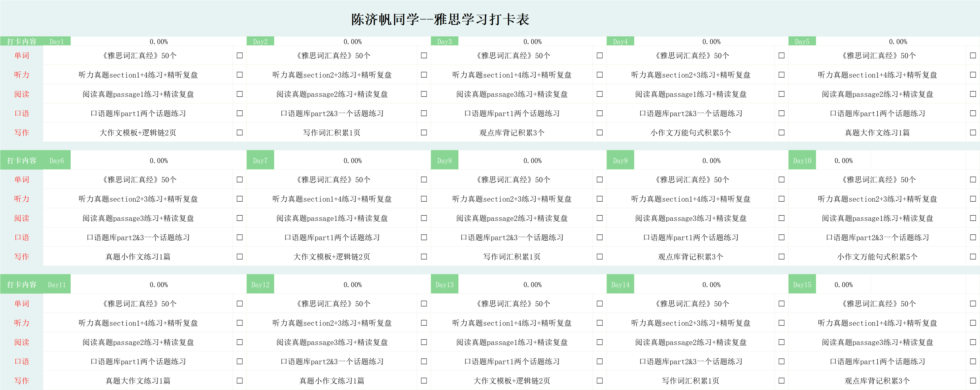Tick Day12 写作 真题小作文 checkbox

(424, 381)
